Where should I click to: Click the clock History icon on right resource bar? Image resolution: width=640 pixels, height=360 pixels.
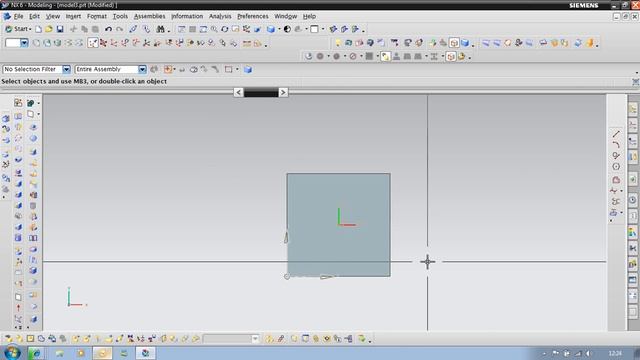(632, 200)
